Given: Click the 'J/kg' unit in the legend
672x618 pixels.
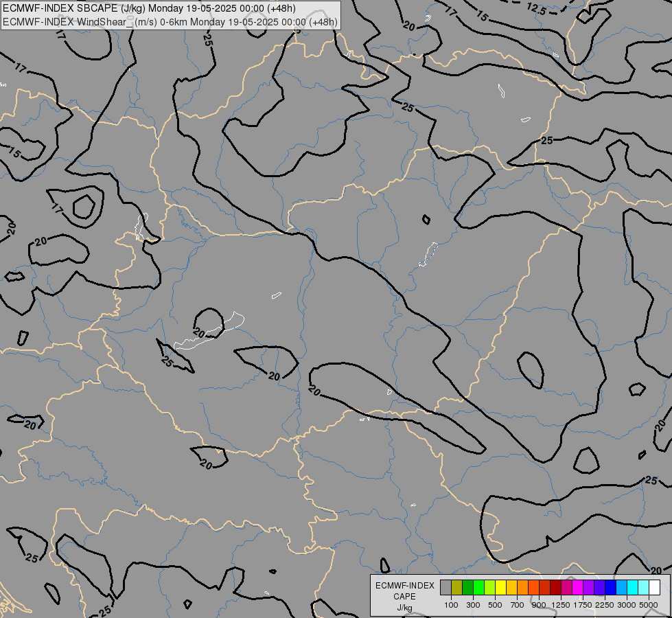Looking at the screenshot, I should click(404, 608).
